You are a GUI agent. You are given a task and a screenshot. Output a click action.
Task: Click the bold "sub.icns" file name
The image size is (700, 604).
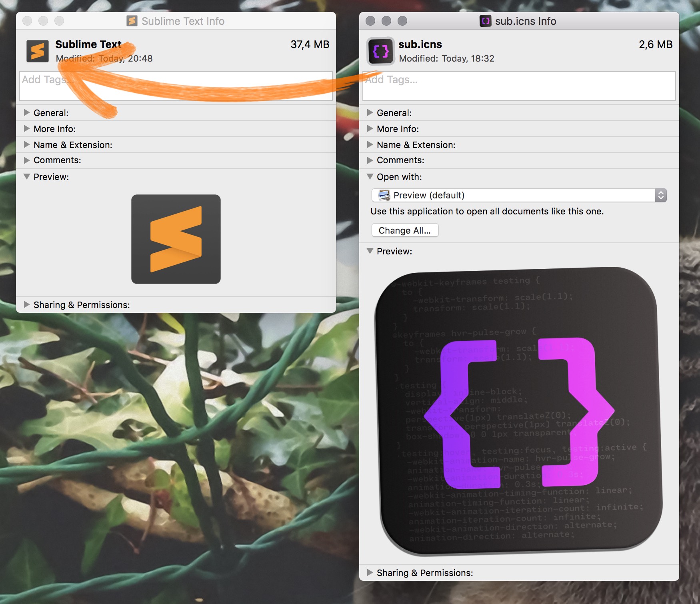420,44
